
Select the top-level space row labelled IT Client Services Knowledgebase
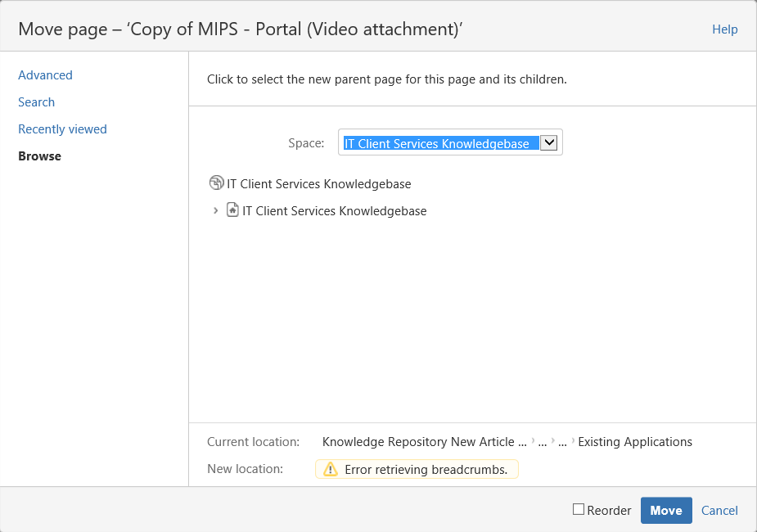click(x=318, y=184)
